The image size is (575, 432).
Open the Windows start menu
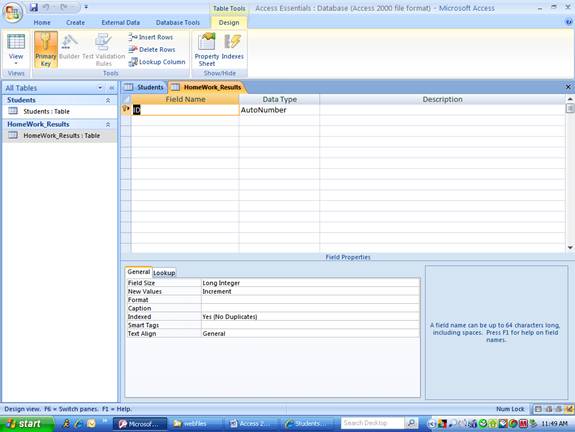point(26,424)
